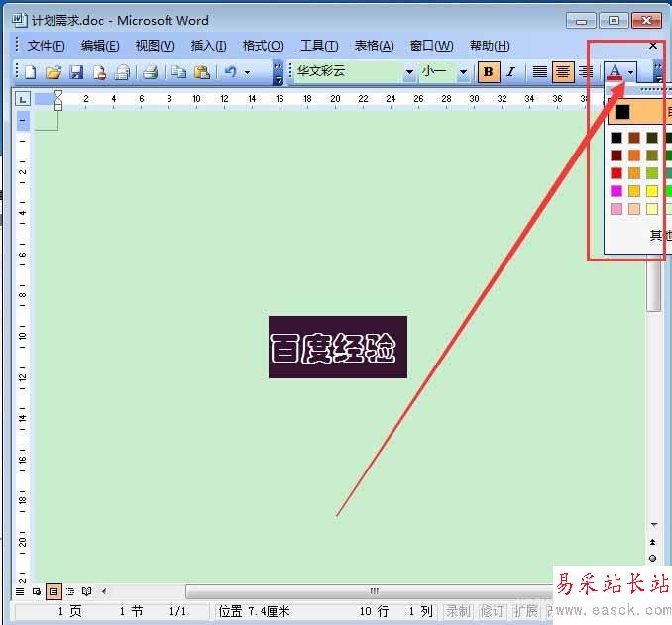Viewport: 672px width, 625px height.
Task: Pick the yellow color swatch
Action: point(652,190)
